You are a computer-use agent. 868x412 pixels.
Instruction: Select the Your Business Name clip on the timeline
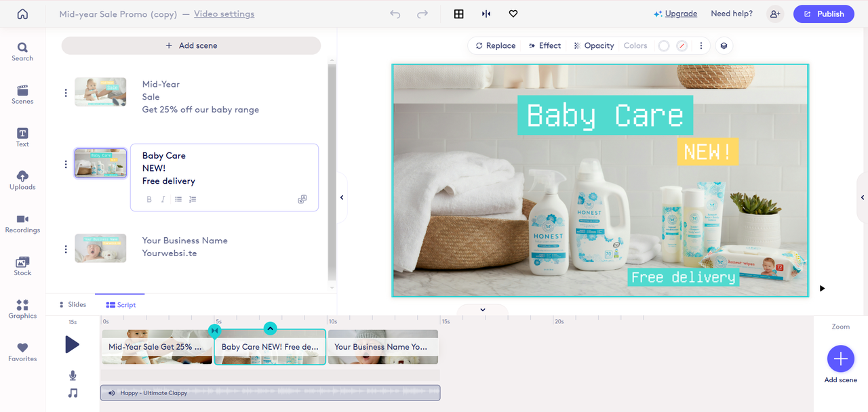[383, 347]
